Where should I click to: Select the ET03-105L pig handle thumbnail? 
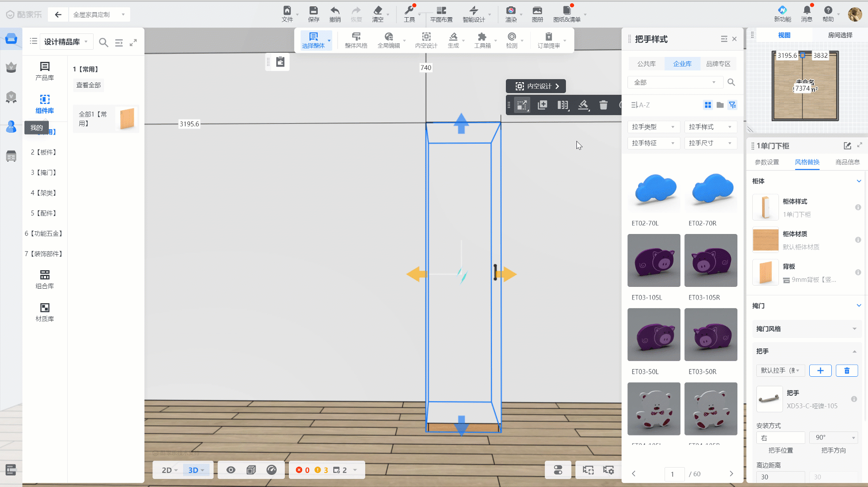(x=654, y=260)
